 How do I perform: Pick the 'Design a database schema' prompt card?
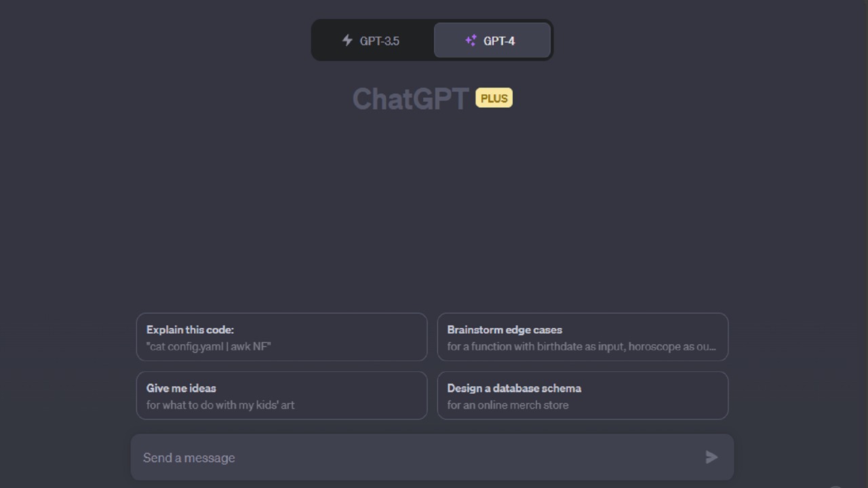(x=583, y=395)
